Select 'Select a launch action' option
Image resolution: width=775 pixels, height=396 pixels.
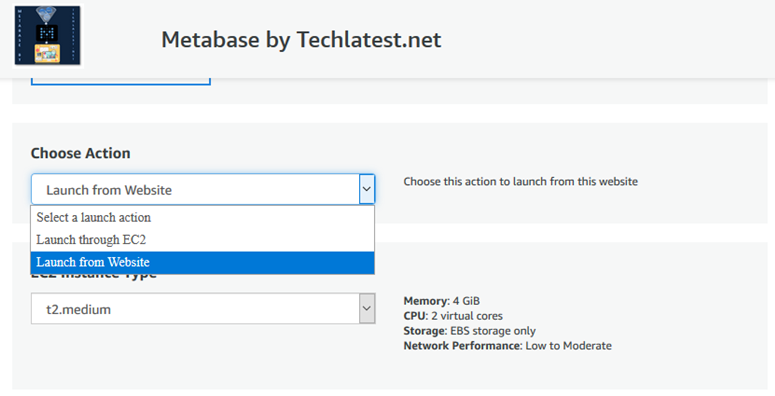click(202, 218)
